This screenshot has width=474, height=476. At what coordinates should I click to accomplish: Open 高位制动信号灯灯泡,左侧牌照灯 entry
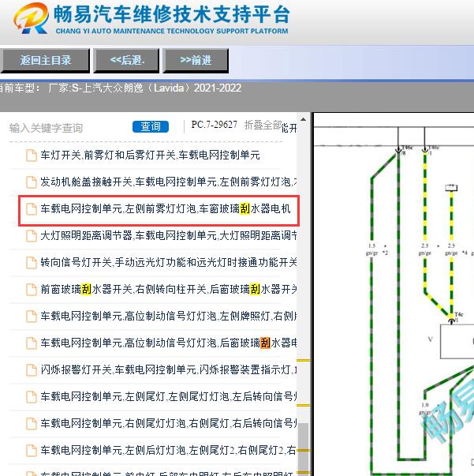168,316
